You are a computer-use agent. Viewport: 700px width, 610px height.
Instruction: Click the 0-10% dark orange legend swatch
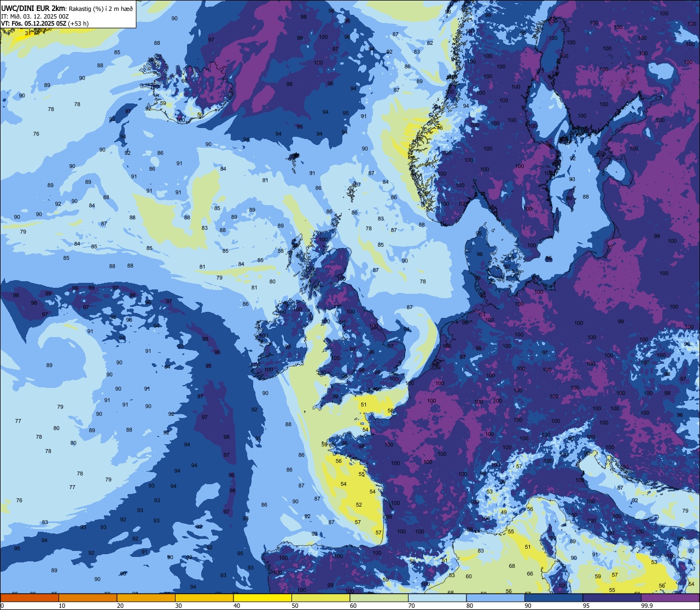(x=30, y=597)
